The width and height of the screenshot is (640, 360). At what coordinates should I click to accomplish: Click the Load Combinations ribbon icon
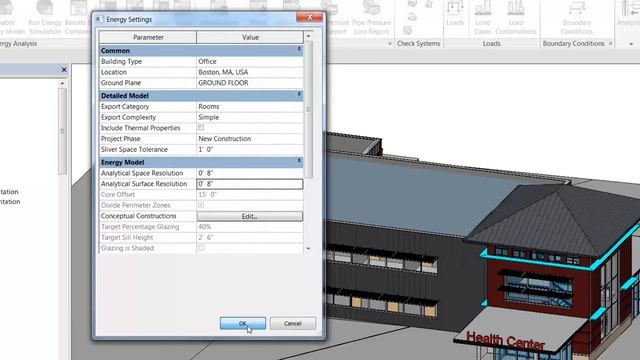click(516, 18)
